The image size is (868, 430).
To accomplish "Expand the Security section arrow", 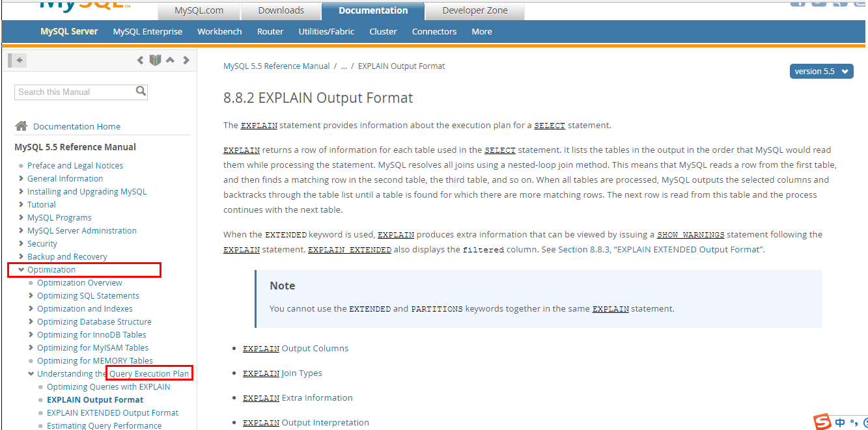I will click(21, 243).
